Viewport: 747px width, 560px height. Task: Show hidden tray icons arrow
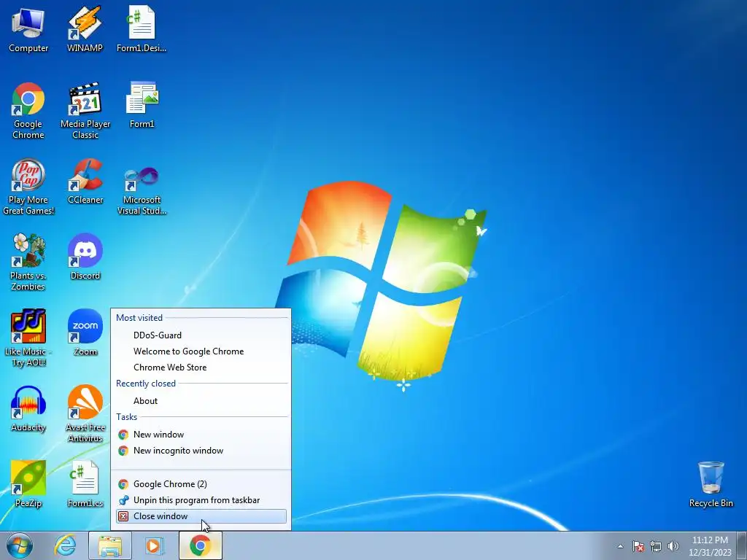(620, 546)
